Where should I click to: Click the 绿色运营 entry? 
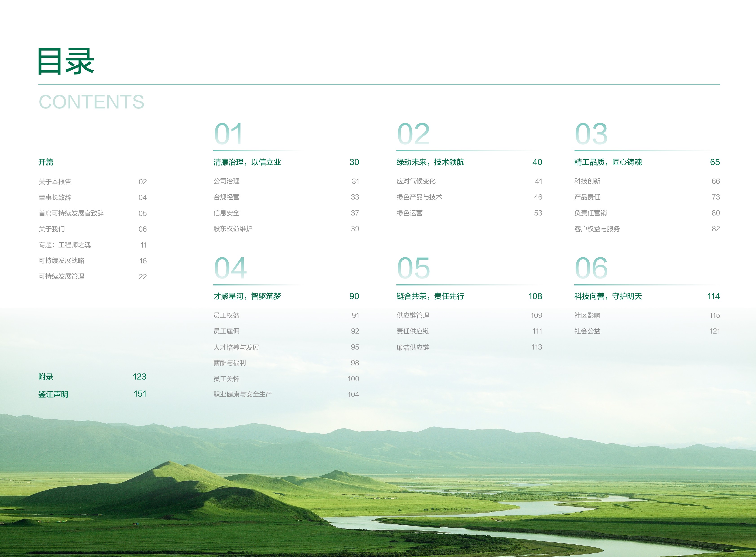pos(409,213)
